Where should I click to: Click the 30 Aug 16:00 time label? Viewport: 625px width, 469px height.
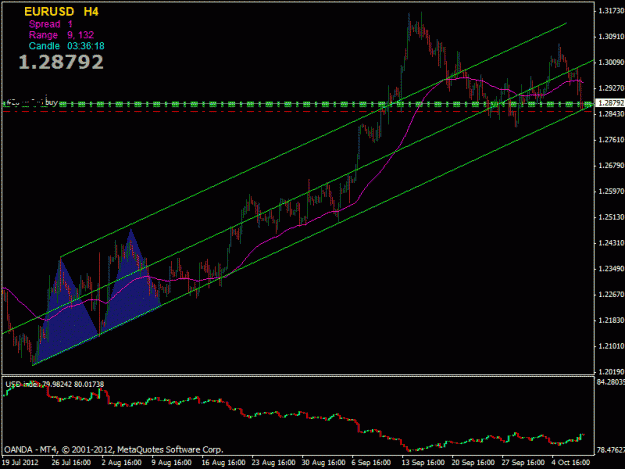click(323, 463)
